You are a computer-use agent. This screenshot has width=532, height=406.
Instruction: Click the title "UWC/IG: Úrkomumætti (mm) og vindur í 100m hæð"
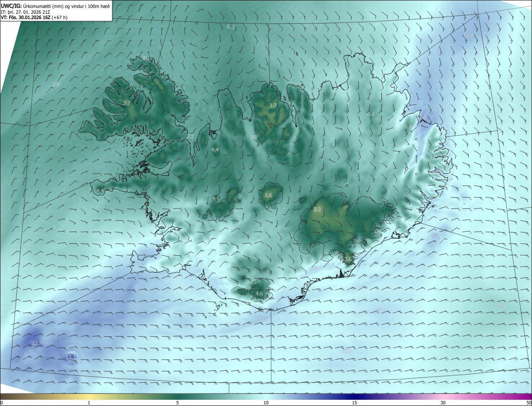55,6
